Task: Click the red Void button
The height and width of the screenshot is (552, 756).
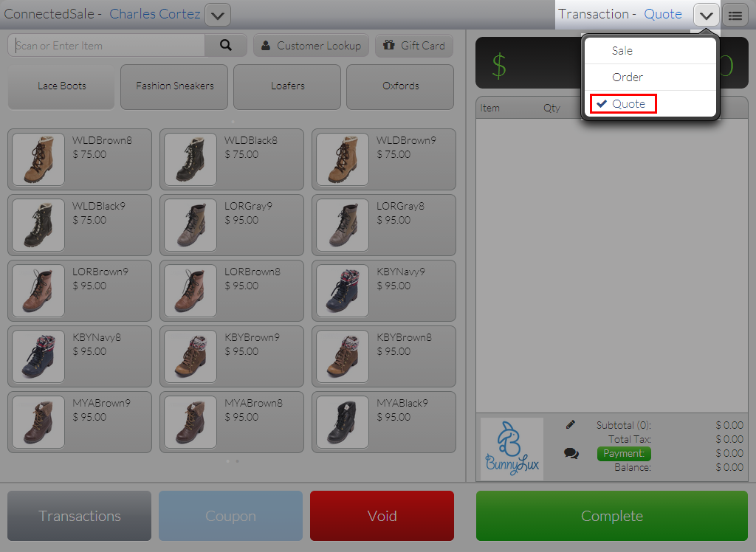Action: 382,516
